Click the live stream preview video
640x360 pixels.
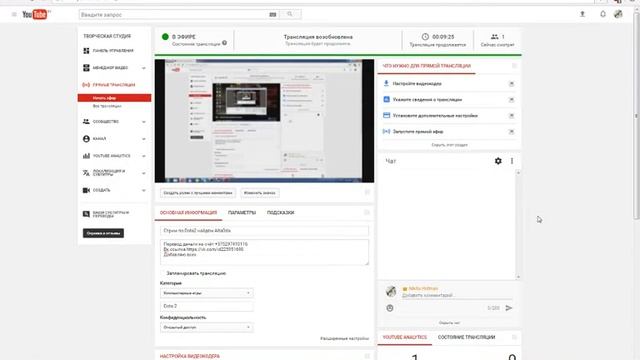(264, 121)
